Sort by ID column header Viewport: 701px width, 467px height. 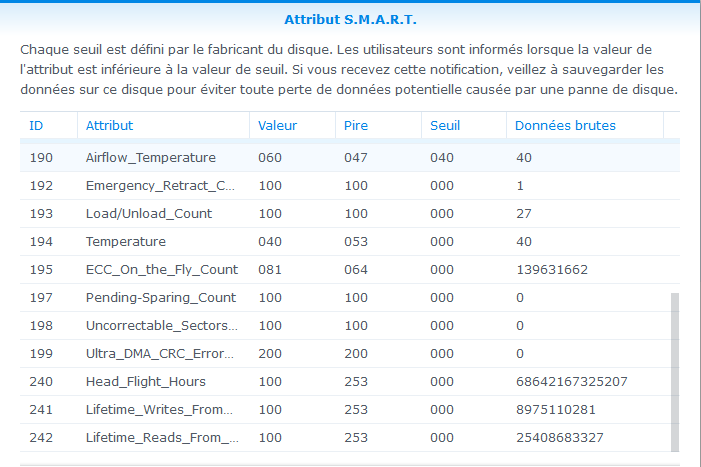pos(49,126)
